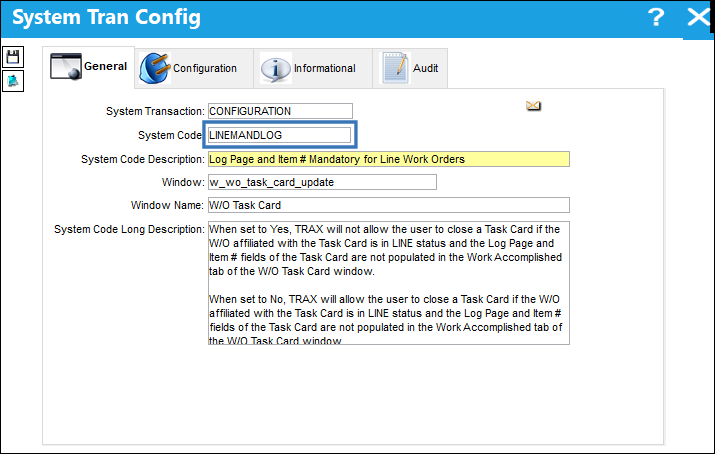Click the save diskette icon
The width and height of the screenshot is (715, 454).
click(x=13, y=57)
